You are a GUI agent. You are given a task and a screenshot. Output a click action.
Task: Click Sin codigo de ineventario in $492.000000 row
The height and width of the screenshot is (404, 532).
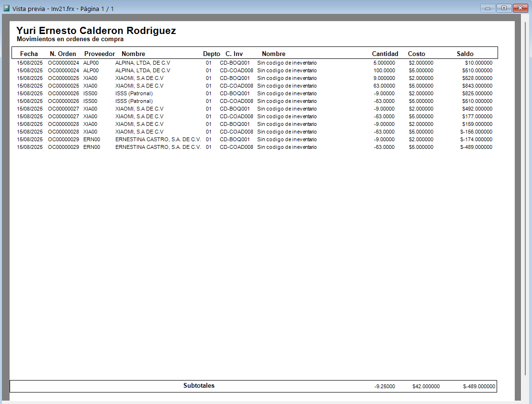(x=287, y=109)
